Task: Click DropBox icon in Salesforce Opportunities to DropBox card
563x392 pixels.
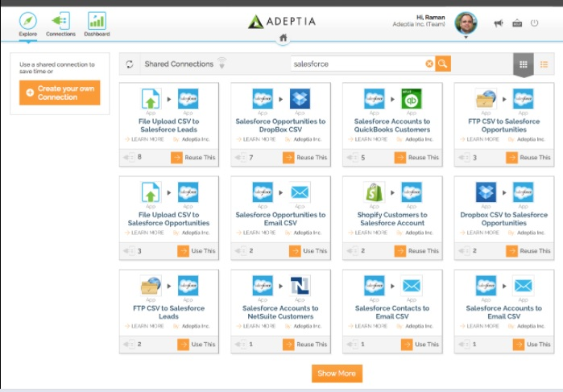Action: [x=300, y=98]
